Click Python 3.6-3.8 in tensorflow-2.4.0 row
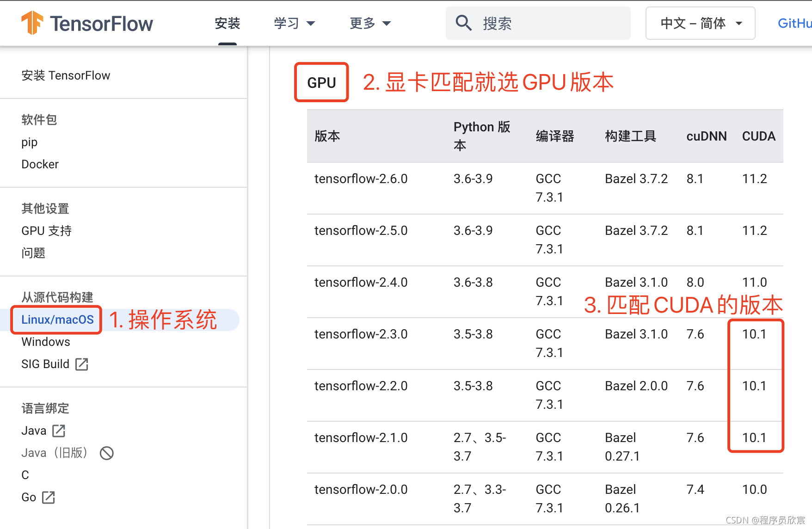Screen dimensions: 812x529 (x=473, y=282)
